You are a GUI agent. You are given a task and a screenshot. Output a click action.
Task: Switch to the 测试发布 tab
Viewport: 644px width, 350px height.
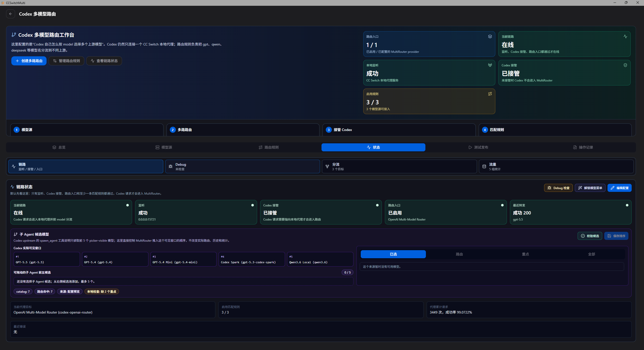pyautogui.click(x=478, y=147)
